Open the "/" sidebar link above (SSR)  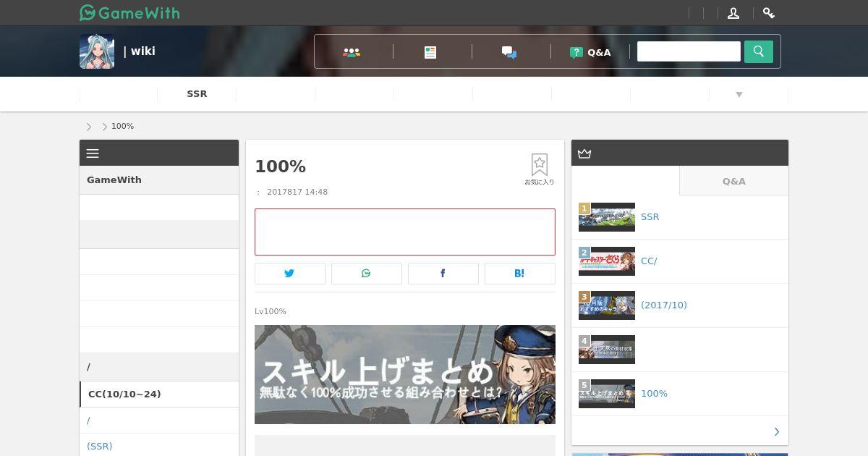[88, 420]
